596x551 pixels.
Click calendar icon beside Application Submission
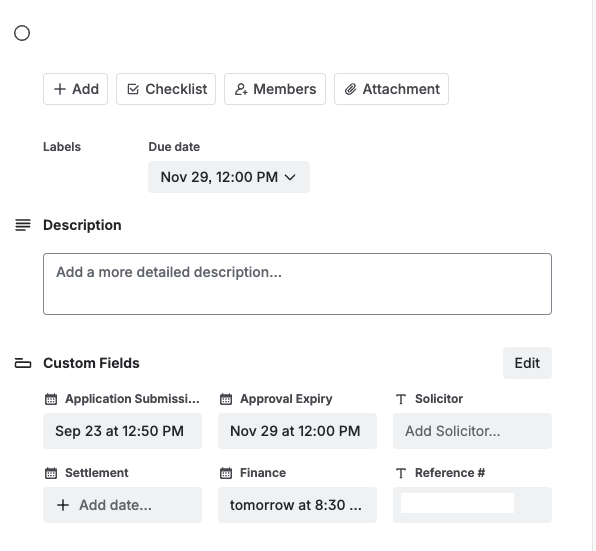[x=51, y=399]
